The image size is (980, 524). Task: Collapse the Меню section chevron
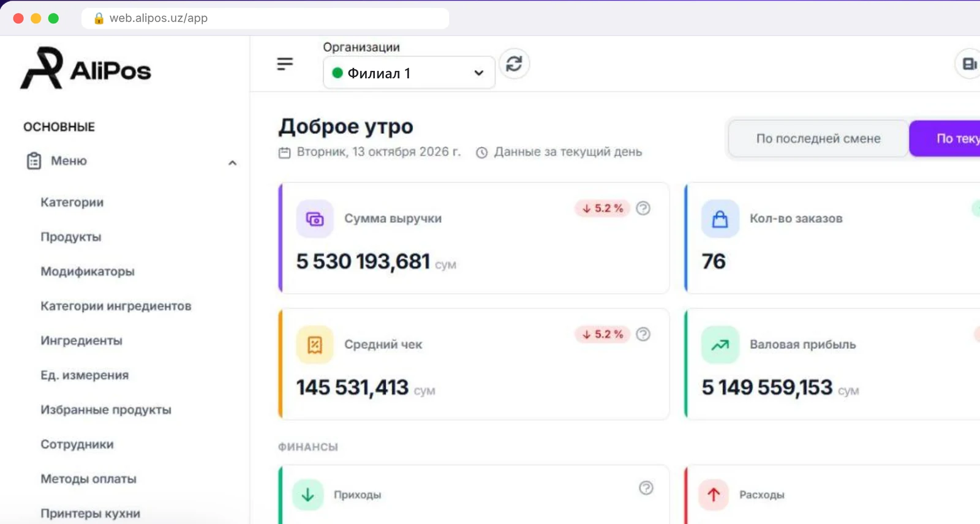pyautogui.click(x=232, y=163)
